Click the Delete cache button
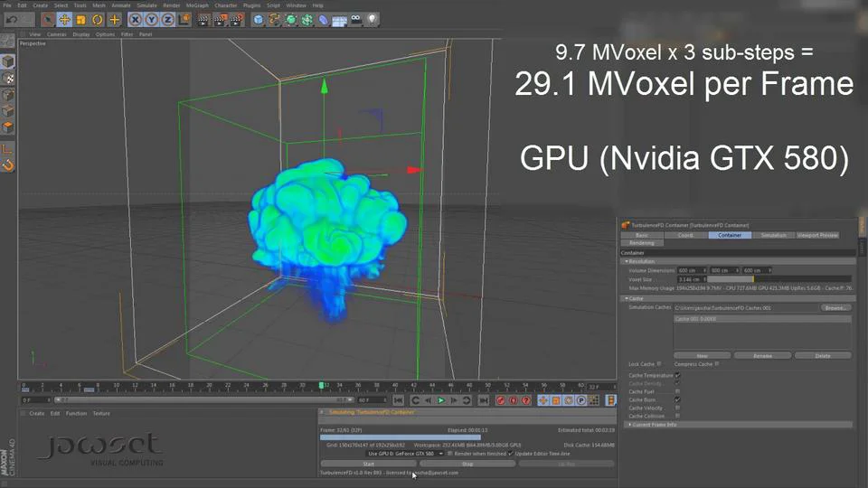Image resolution: width=868 pixels, height=488 pixels. [823, 356]
